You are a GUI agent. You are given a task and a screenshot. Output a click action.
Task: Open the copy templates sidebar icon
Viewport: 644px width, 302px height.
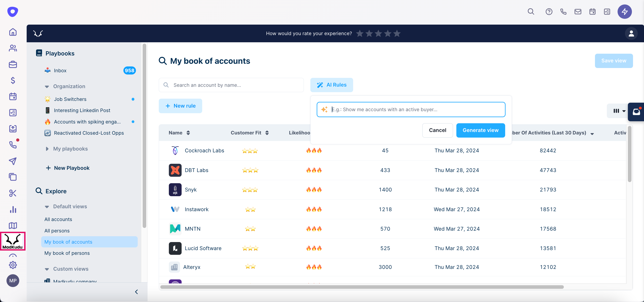(x=13, y=177)
